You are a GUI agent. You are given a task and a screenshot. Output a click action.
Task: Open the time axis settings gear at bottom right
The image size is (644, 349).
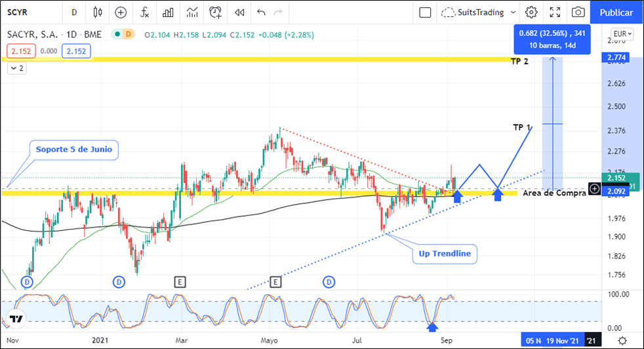[622, 340]
